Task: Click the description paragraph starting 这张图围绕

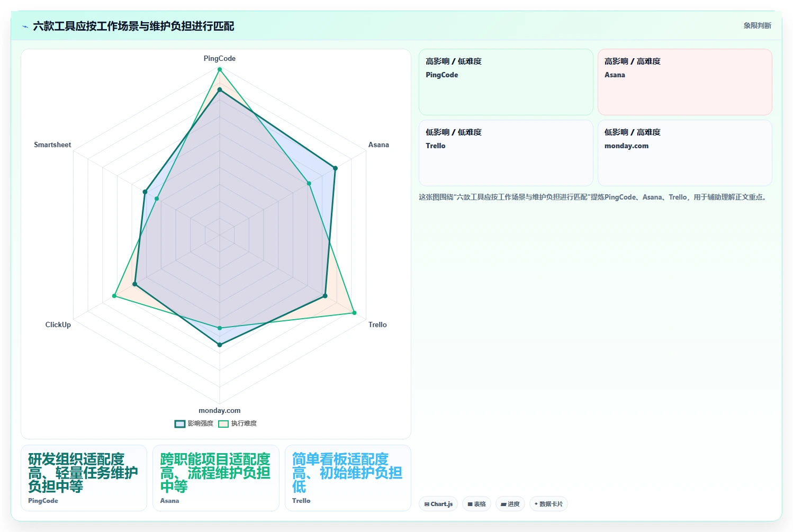Action: 593,197
